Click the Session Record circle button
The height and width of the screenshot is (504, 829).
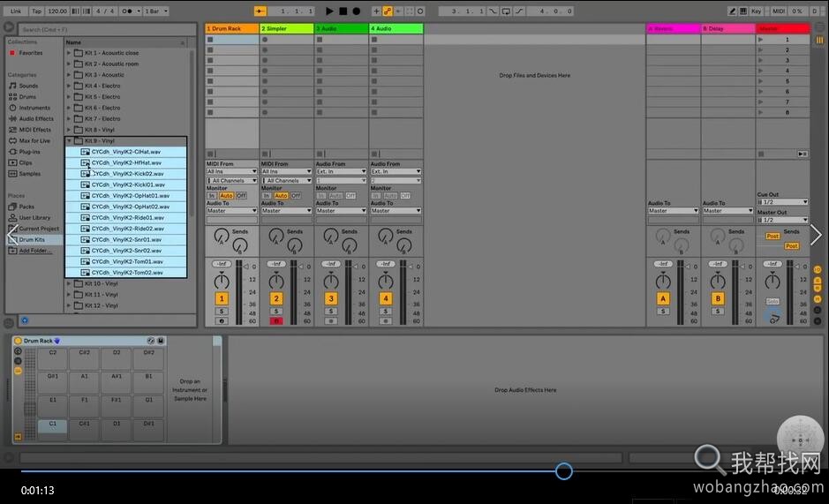[x=420, y=11]
